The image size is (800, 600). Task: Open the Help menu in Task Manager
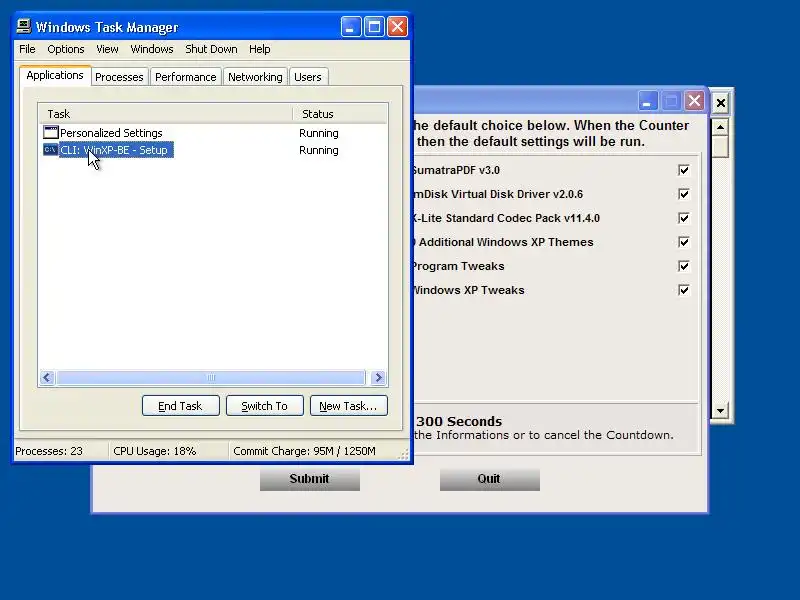(260, 49)
